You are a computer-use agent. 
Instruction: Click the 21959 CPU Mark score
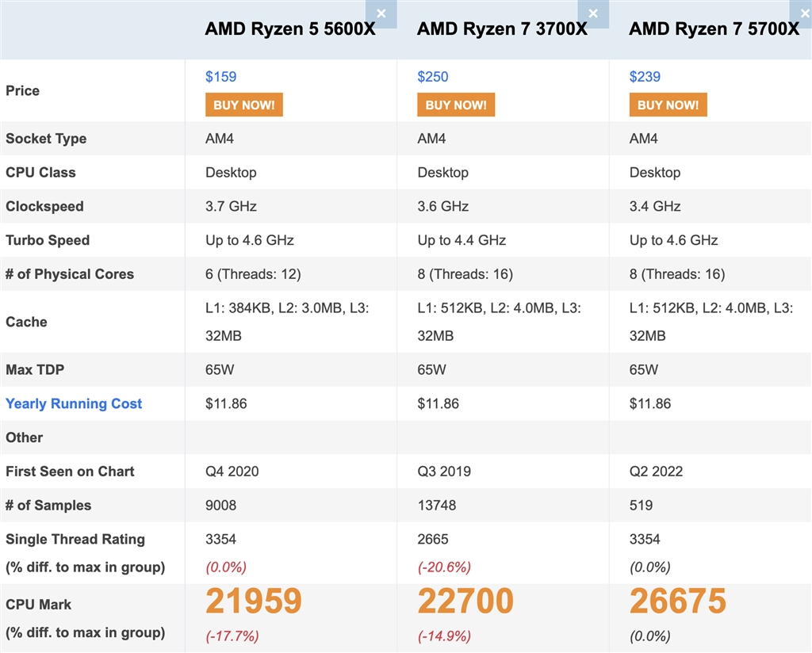254,601
